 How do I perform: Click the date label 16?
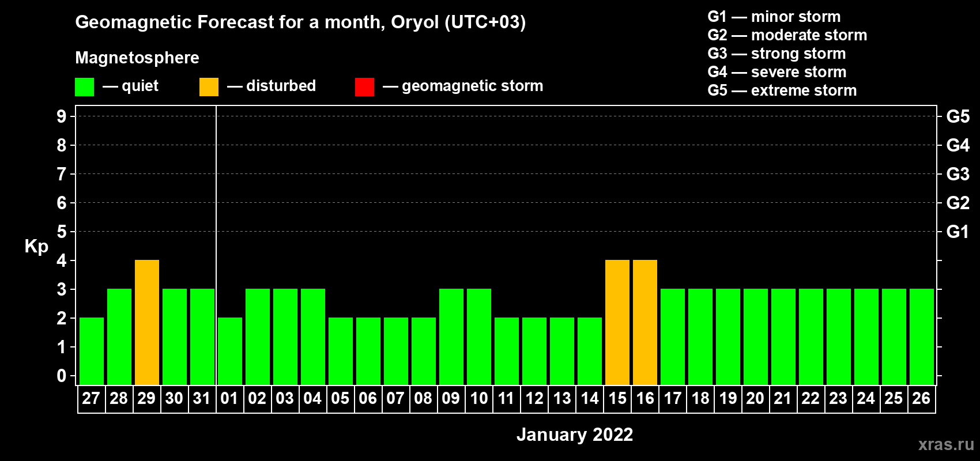[644, 399]
